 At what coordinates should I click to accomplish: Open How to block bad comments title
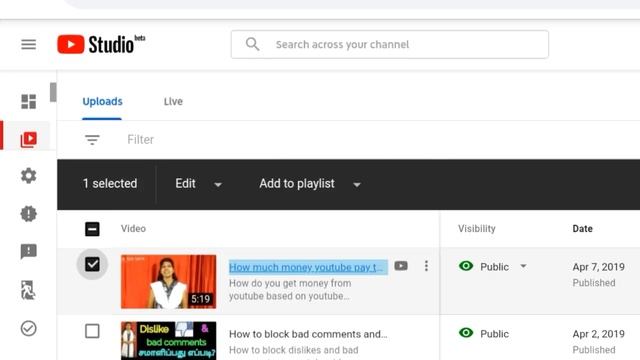(308, 334)
